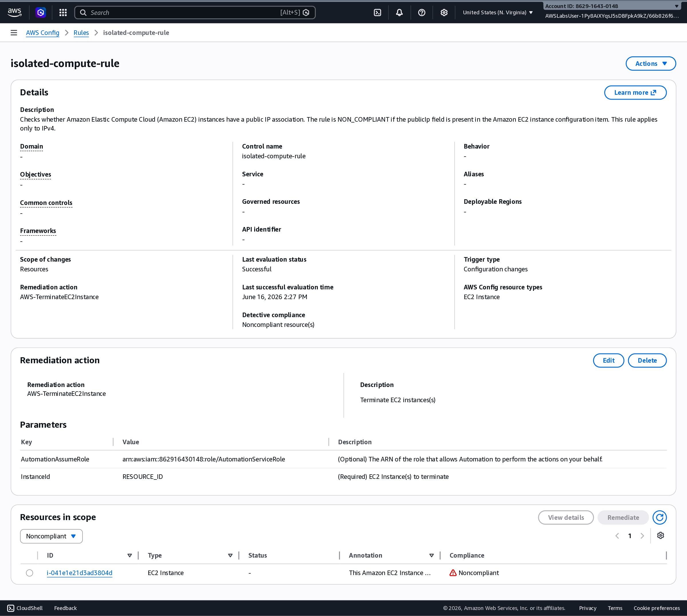Viewport: 687px width, 616px height.
Task: Open the notifications bell
Action: click(x=399, y=13)
